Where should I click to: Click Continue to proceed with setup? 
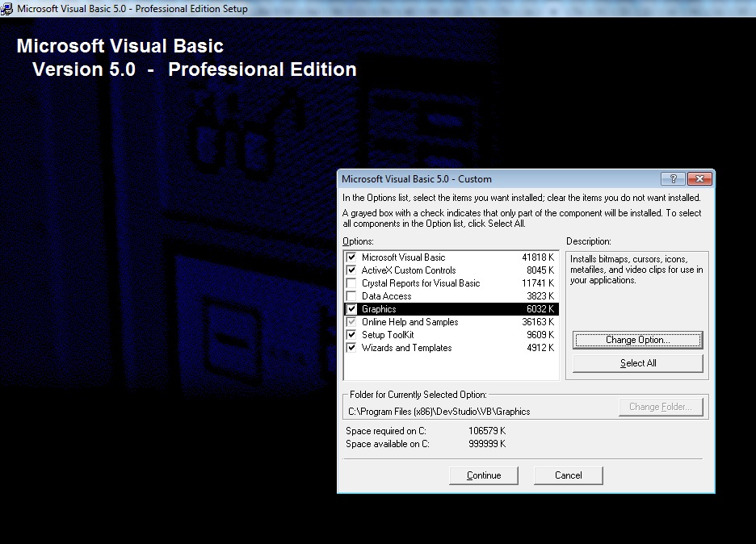point(484,475)
